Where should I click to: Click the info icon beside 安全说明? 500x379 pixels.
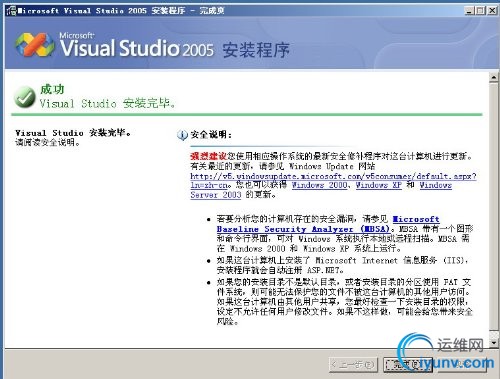[182, 135]
